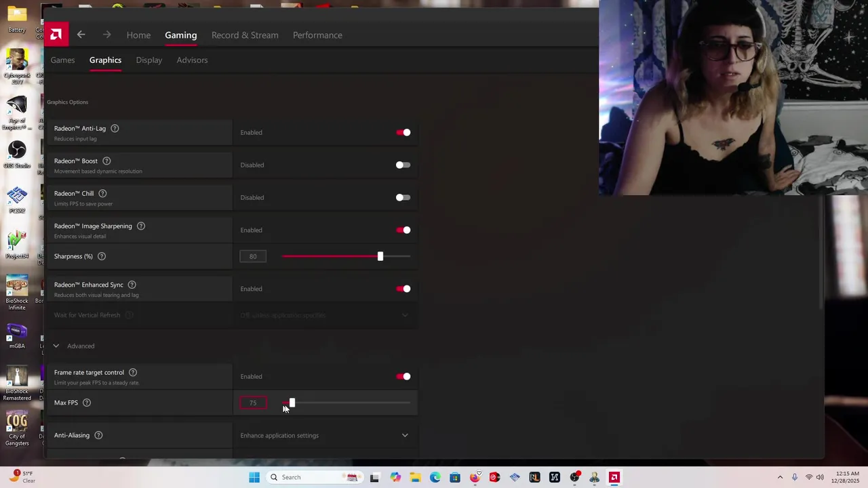Open Display sub-tab
868x488 pixels.
click(149, 60)
